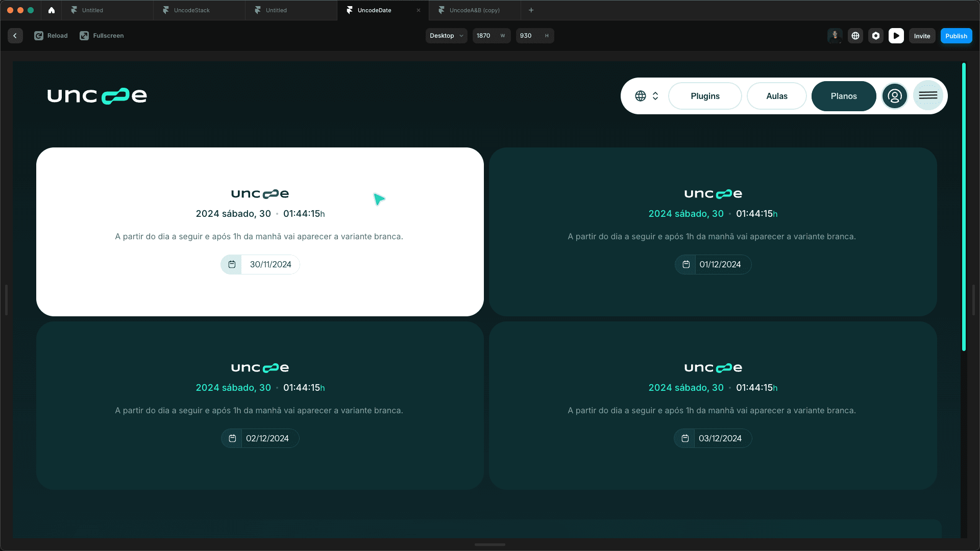This screenshot has width=980, height=551.
Task: Open Fullscreen preview mode
Action: click(102, 36)
